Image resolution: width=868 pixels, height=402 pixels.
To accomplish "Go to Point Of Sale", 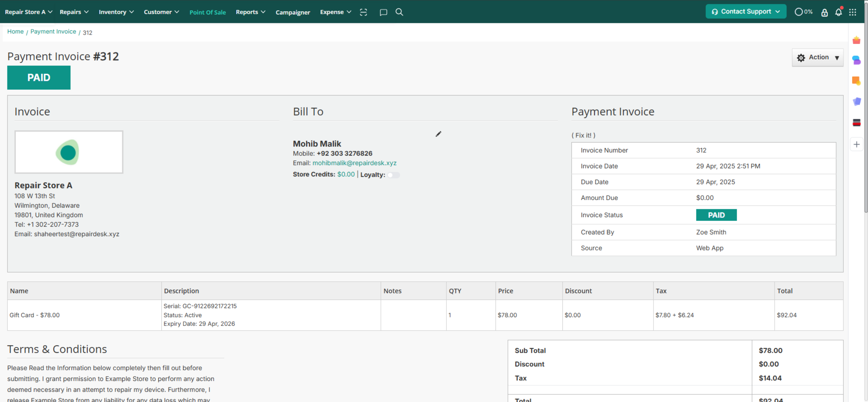I will coord(208,12).
